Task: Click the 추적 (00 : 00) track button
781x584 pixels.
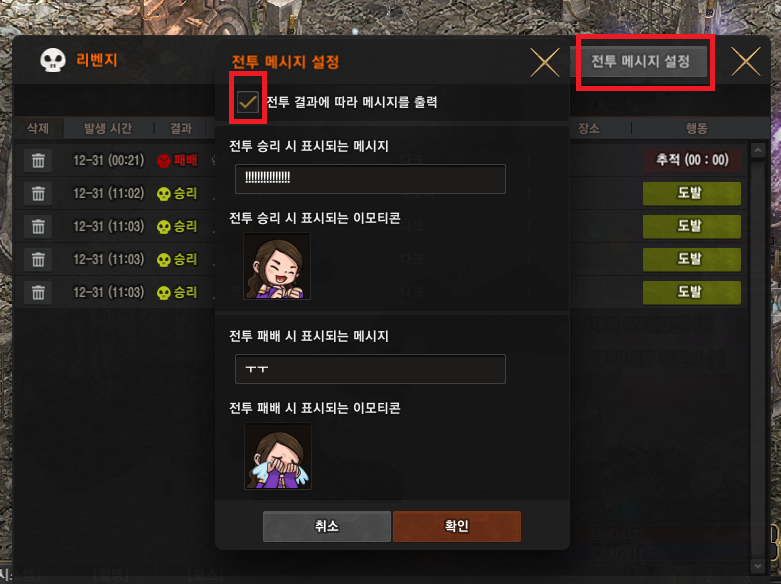Action: click(692, 160)
